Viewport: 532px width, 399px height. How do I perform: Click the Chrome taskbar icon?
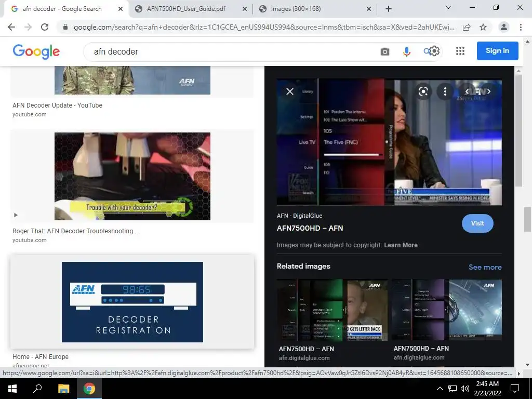coord(89,389)
